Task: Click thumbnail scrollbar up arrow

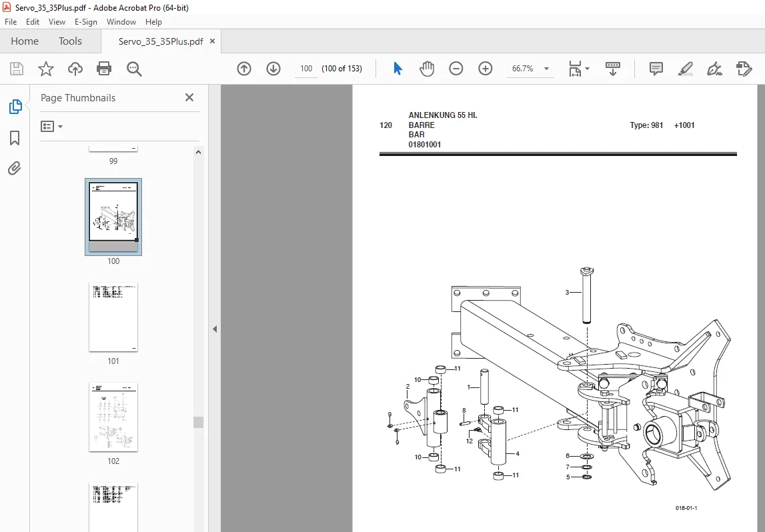Action: (198, 152)
